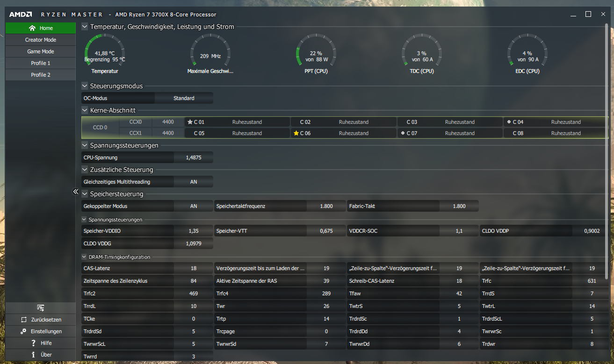Click the CCX0 4400 speed value
This screenshot has width=614, height=364.
tap(168, 122)
